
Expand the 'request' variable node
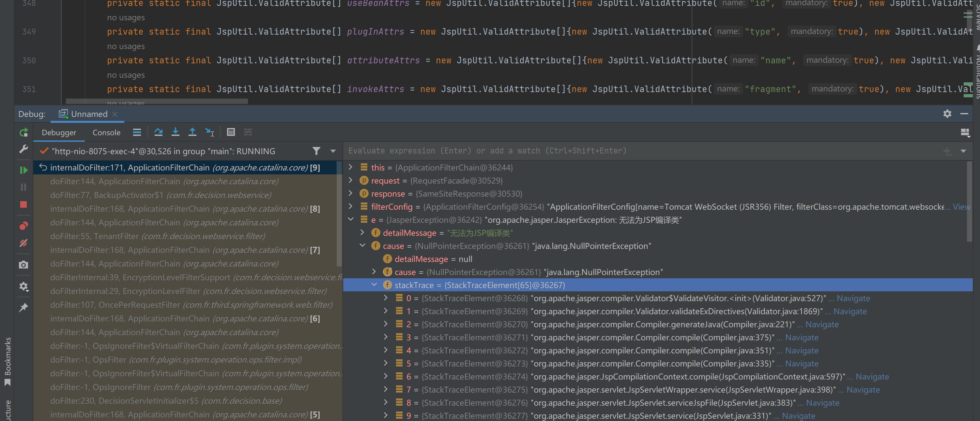351,180
